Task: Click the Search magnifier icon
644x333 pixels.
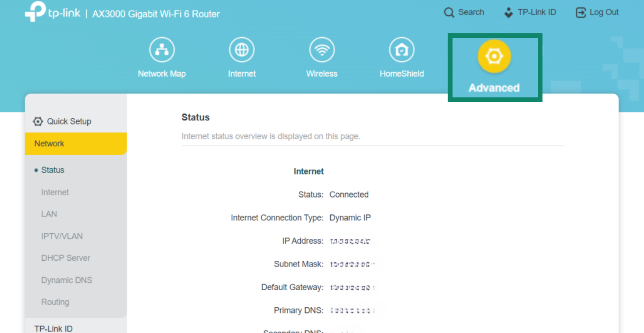Action: (x=449, y=13)
